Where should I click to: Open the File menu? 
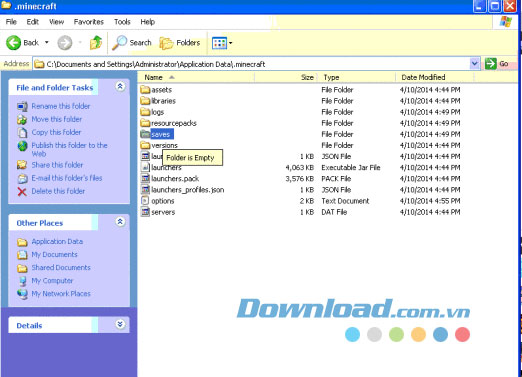11,22
